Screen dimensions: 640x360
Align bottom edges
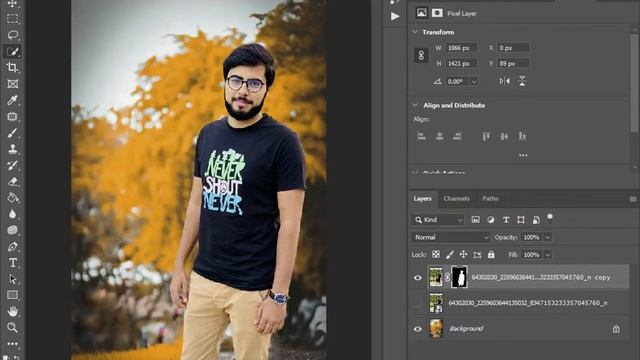coord(522,136)
